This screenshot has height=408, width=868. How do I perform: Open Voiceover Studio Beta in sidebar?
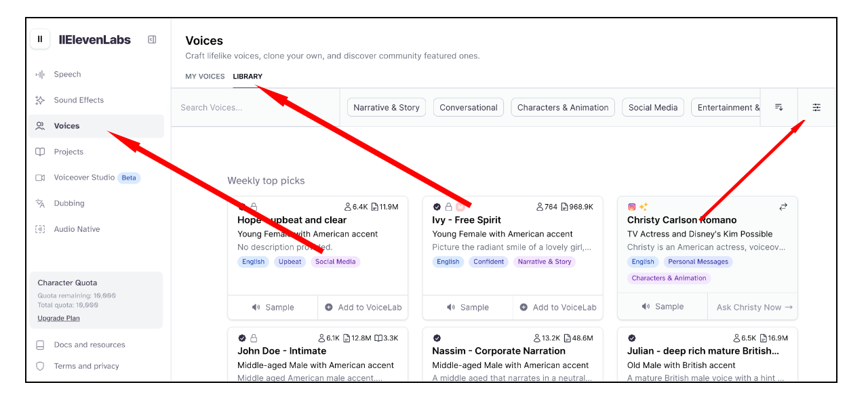(96, 178)
